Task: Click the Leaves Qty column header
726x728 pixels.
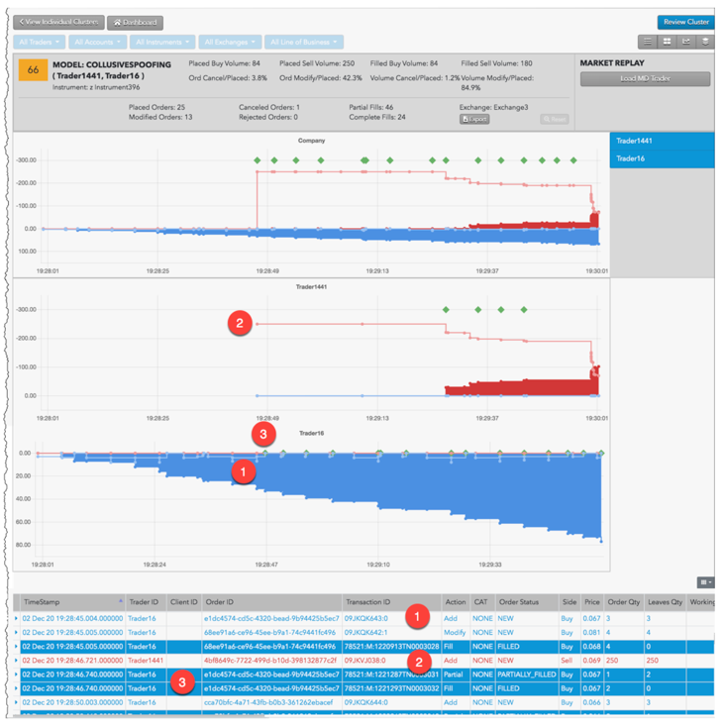Action: 666,602
